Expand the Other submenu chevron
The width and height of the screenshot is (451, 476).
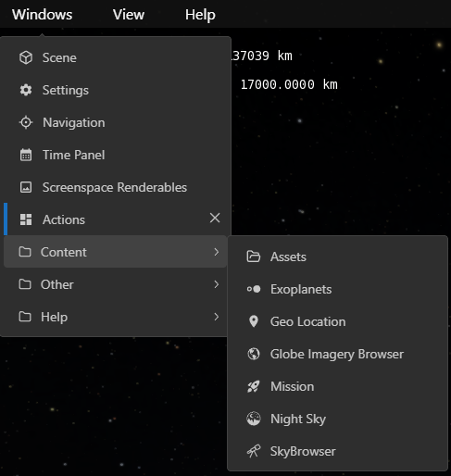[x=217, y=284]
